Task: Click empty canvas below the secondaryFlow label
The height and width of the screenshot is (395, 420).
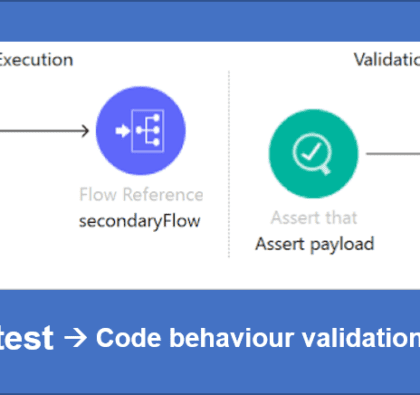Action: (140, 260)
